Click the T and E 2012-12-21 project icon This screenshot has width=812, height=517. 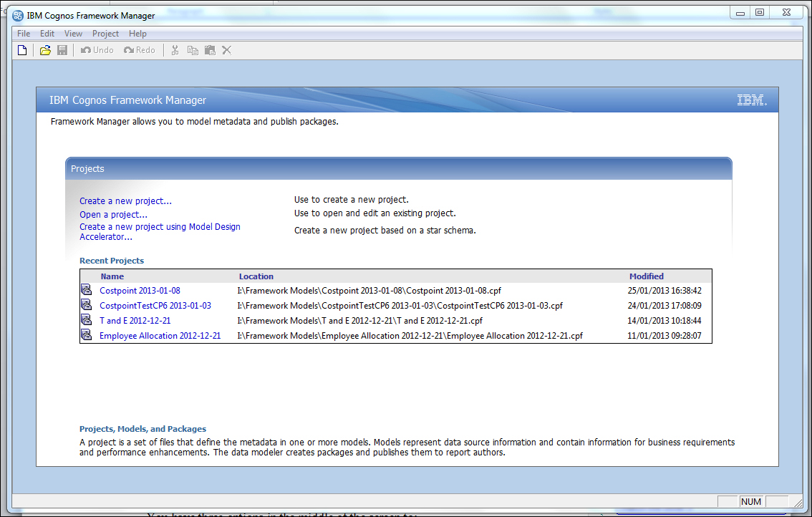pos(86,320)
